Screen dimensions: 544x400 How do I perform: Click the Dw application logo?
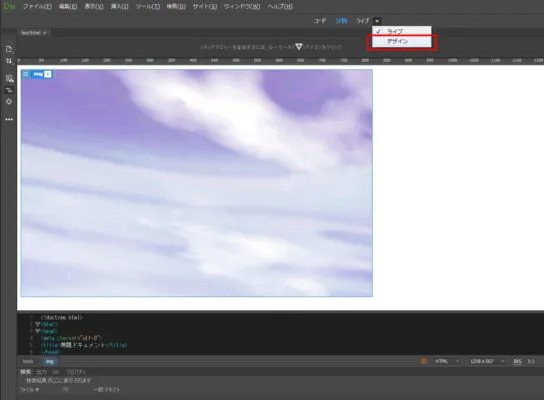pos(10,6)
